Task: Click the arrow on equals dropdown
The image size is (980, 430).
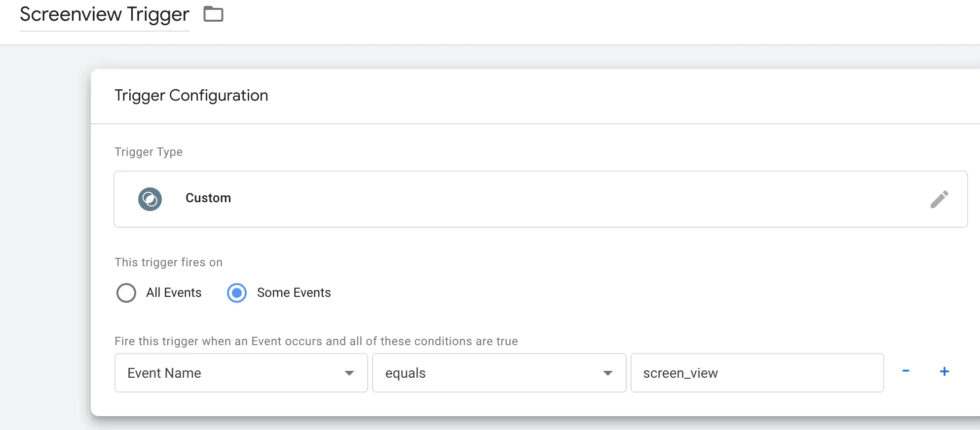Action: (608, 373)
